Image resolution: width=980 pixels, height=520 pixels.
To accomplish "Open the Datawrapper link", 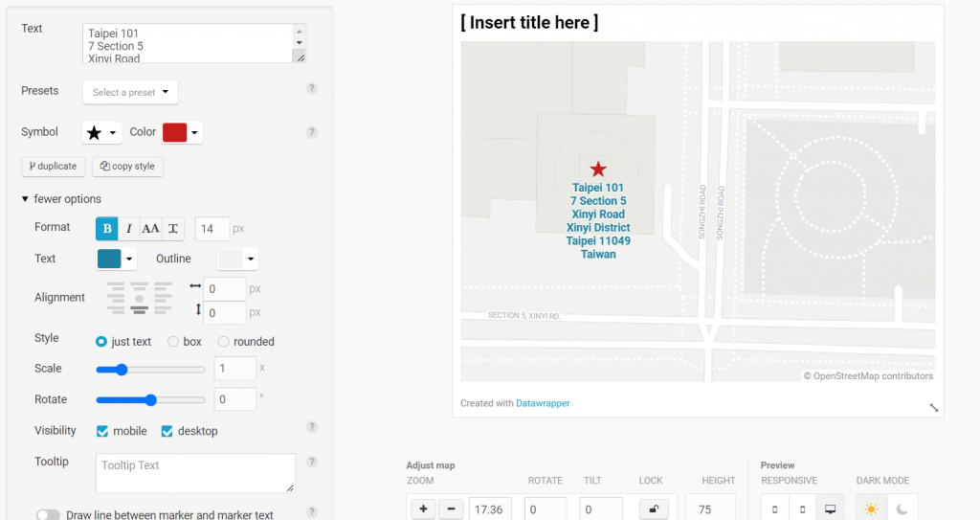I will click(x=543, y=403).
